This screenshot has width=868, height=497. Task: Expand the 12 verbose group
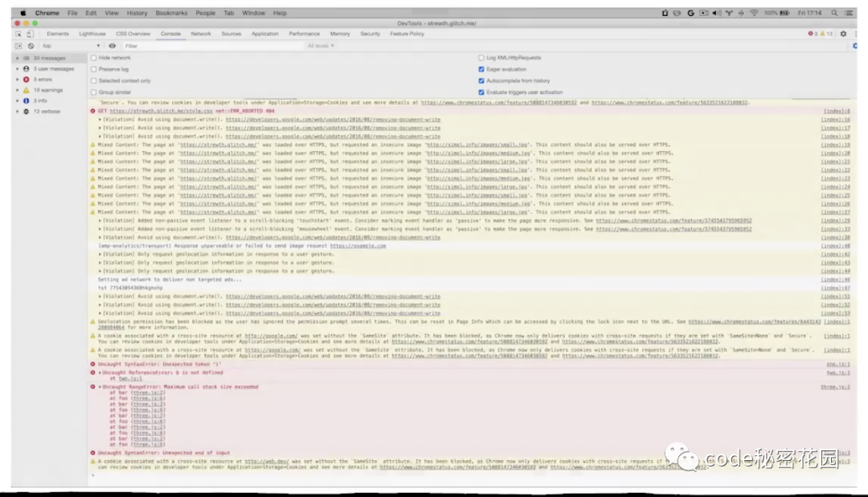click(x=17, y=111)
